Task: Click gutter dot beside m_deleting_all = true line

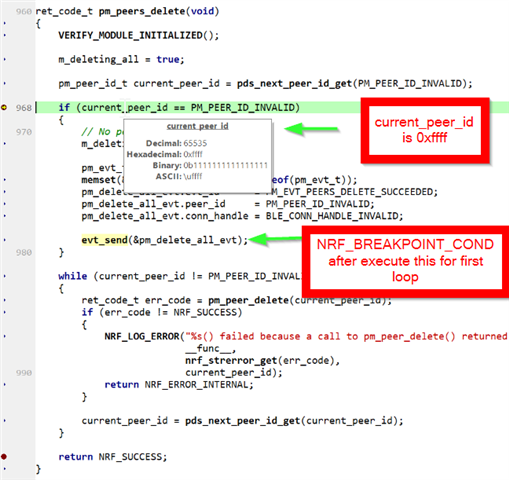Action: point(5,59)
